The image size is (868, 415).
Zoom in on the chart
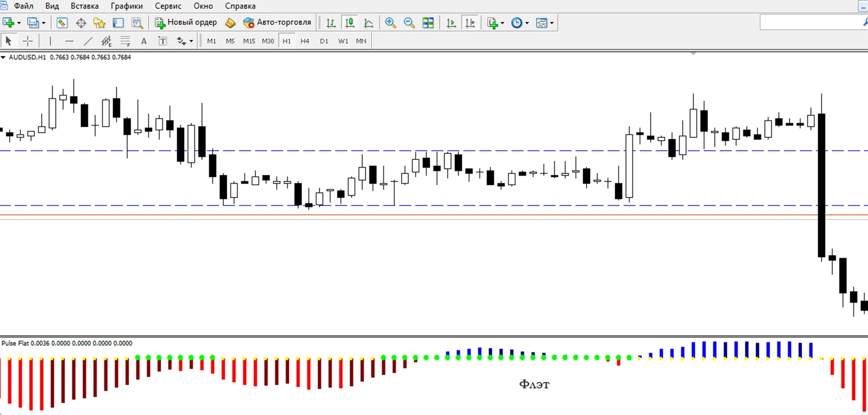coord(390,23)
